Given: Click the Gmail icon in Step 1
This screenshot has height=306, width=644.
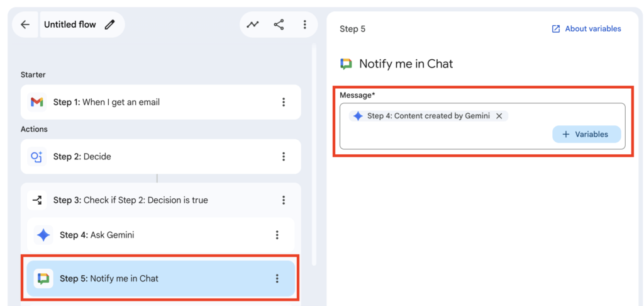Looking at the screenshot, I should 37,102.
